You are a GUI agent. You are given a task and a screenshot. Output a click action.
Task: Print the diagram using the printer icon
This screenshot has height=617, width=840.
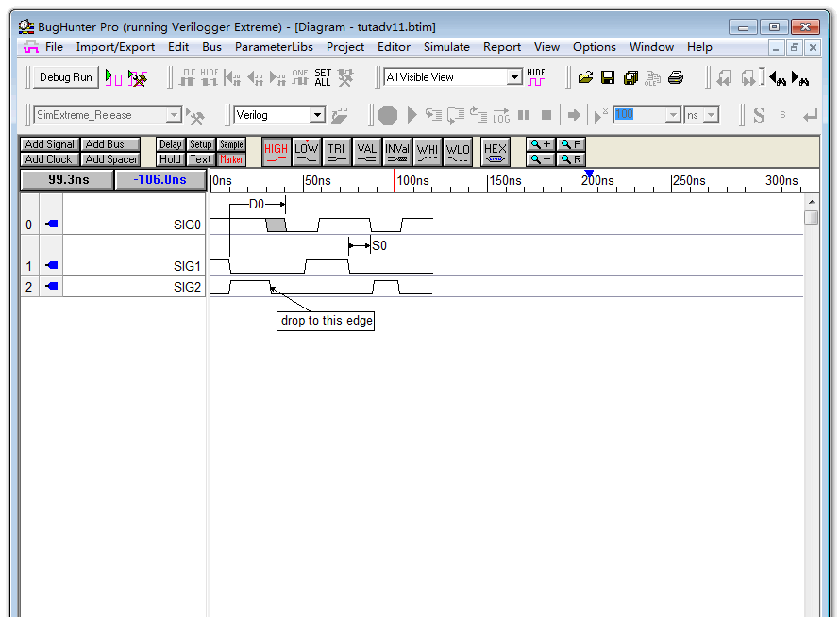click(x=676, y=77)
